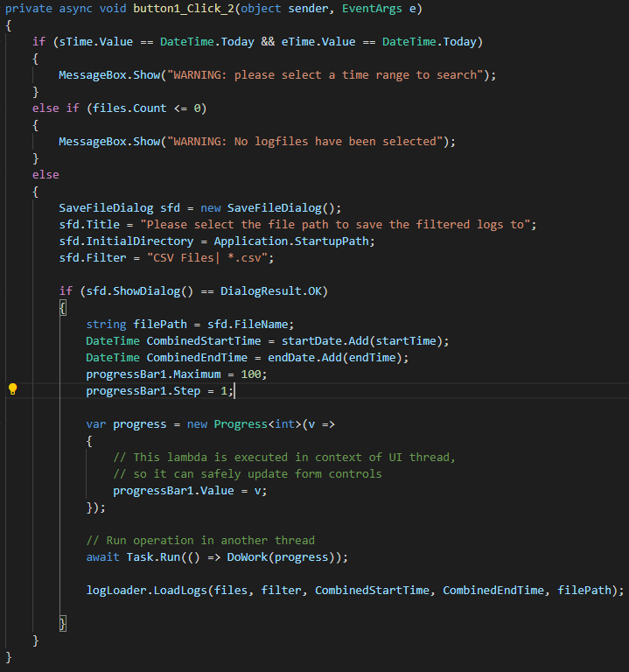Click the standalone else keyword
This screenshot has width=629, height=672.
[45, 174]
